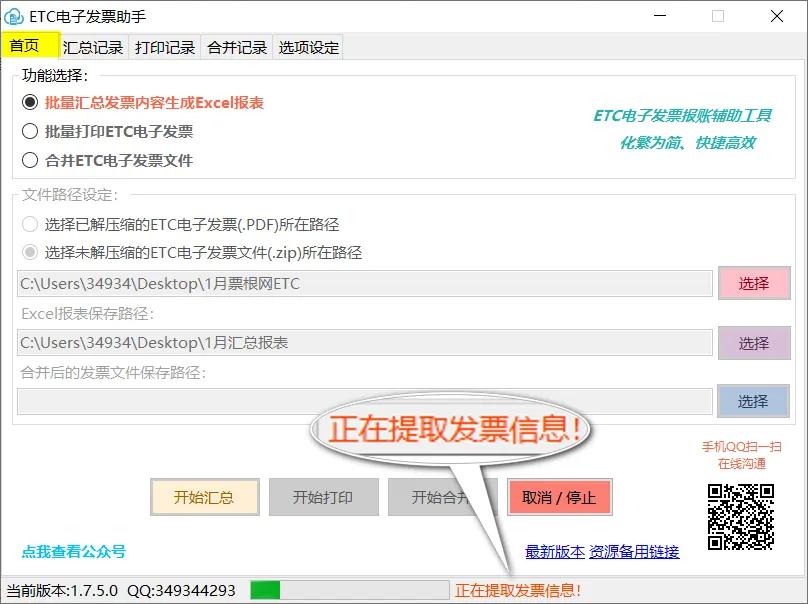Click the green extraction progress bar

(x=350, y=590)
